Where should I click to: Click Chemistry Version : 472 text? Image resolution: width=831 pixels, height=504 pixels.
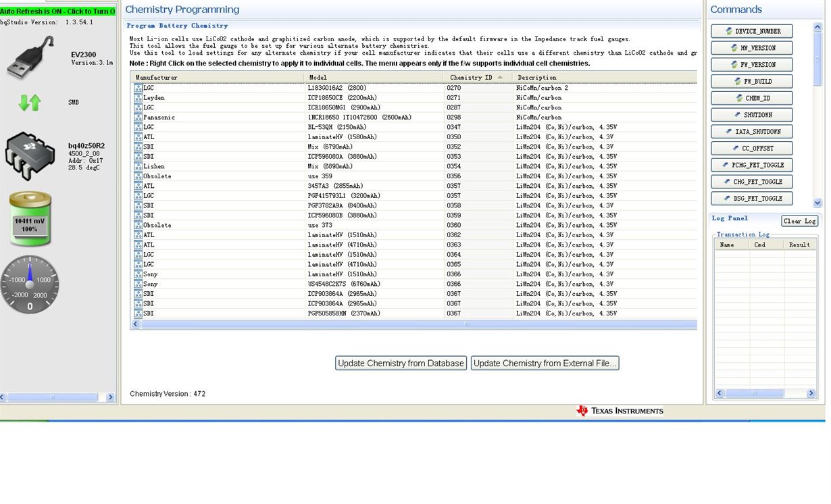tap(168, 394)
